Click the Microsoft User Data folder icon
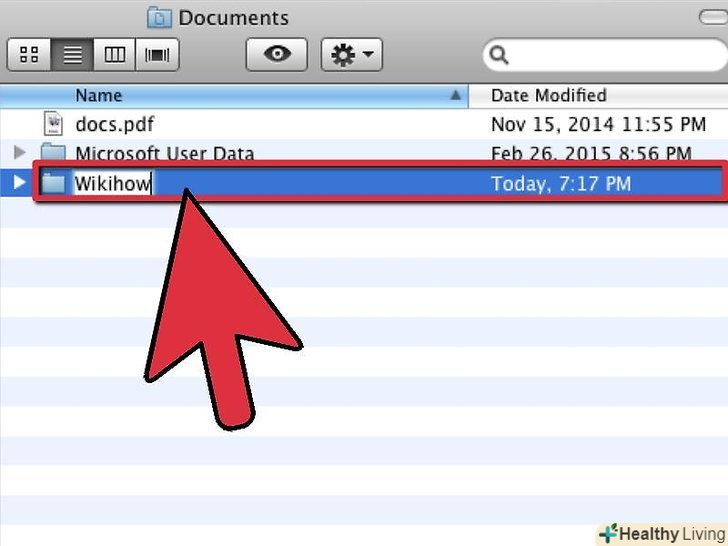The height and width of the screenshot is (546, 728). coord(53,152)
